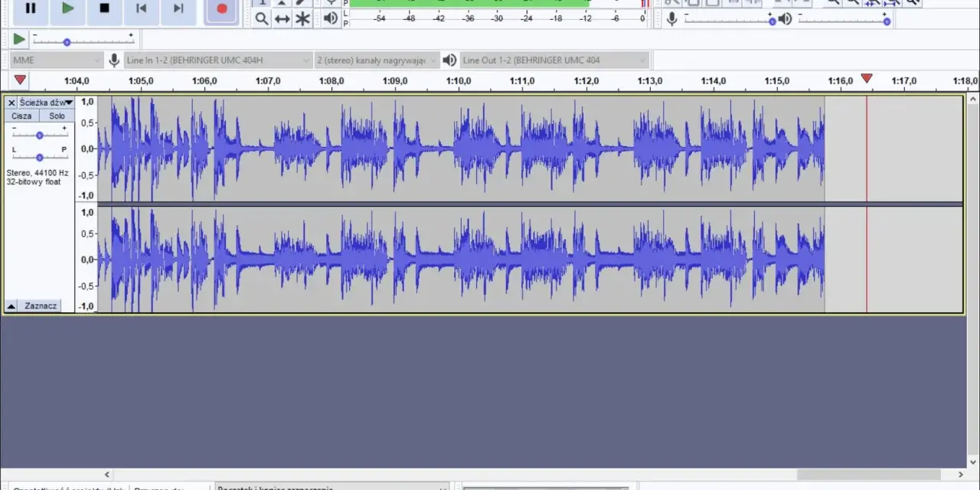Adjust the recording volume slider

click(x=730, y=19)
